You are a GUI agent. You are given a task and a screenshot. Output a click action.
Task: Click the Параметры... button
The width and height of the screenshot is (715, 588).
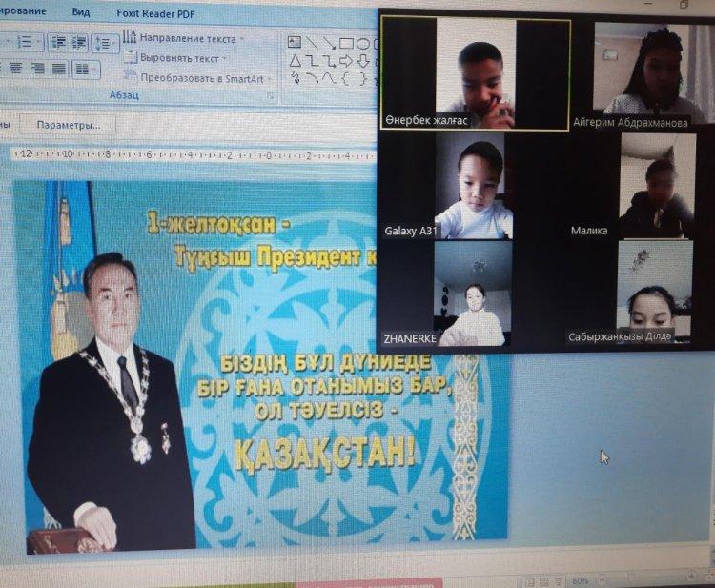click(68, 125)
